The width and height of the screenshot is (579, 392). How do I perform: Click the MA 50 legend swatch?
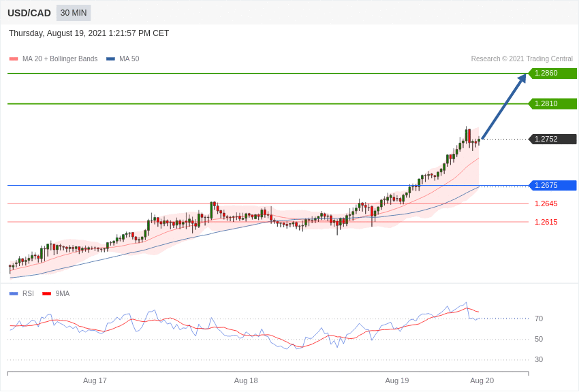(110, 59)
